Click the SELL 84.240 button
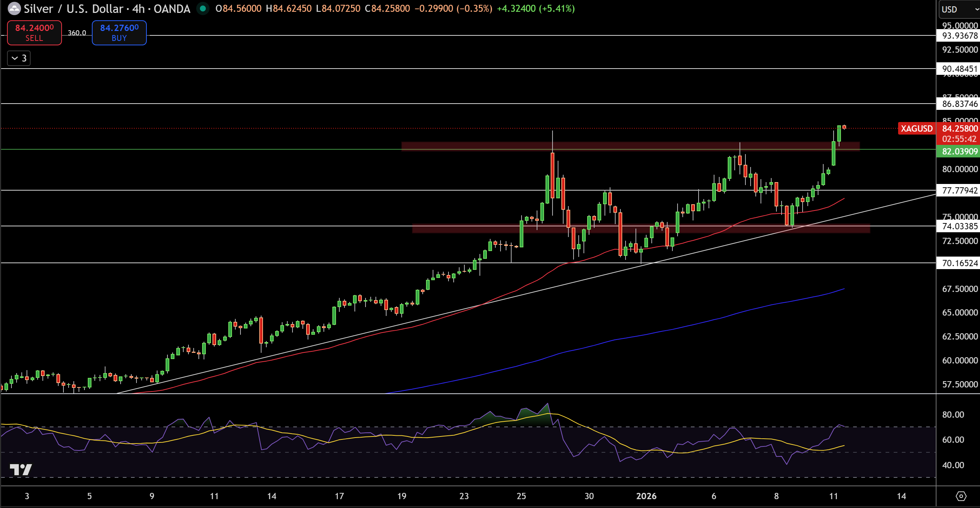Image resolution: width=980 pixels, height=508 pixels. tap(34, 33)
